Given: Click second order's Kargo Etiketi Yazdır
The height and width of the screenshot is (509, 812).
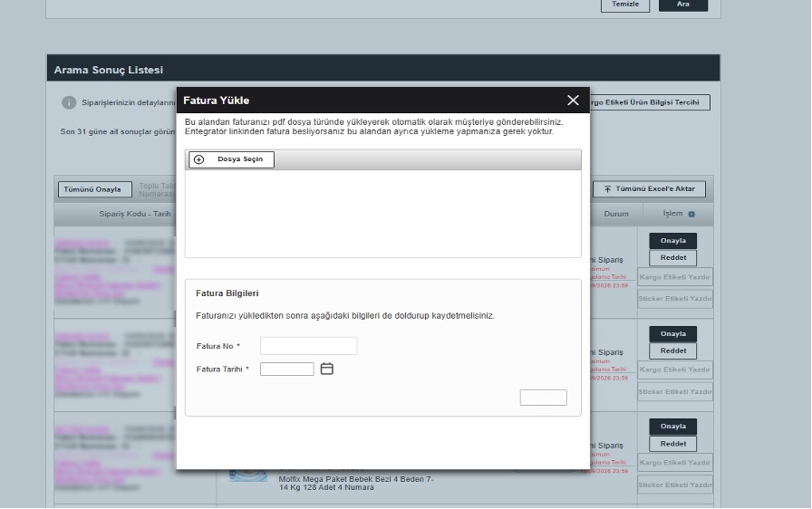Looking at the screenshot, I should click(675, 370).
